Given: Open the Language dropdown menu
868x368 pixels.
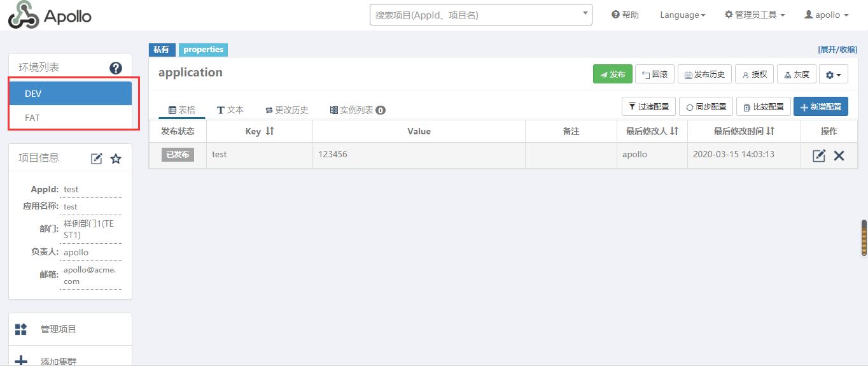Looking at the screenshot, I should coord(682,15).
